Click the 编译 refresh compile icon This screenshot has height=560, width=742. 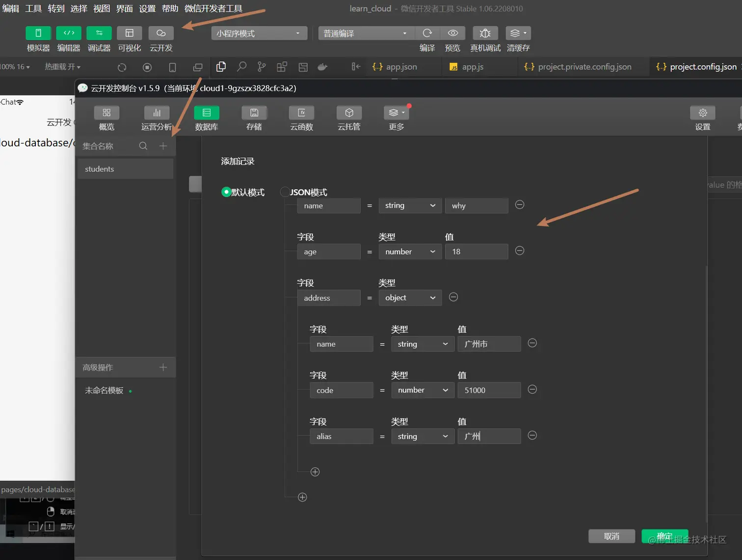(x=427, y=33)
